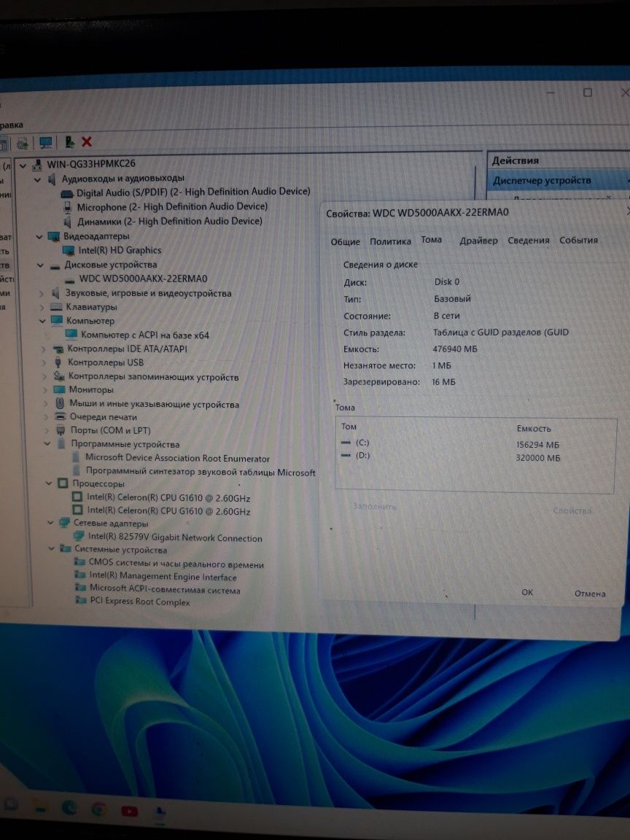Open the Драйвер tab
The width and height of the screenshot is (630, 840).
[x=478, y=241]
